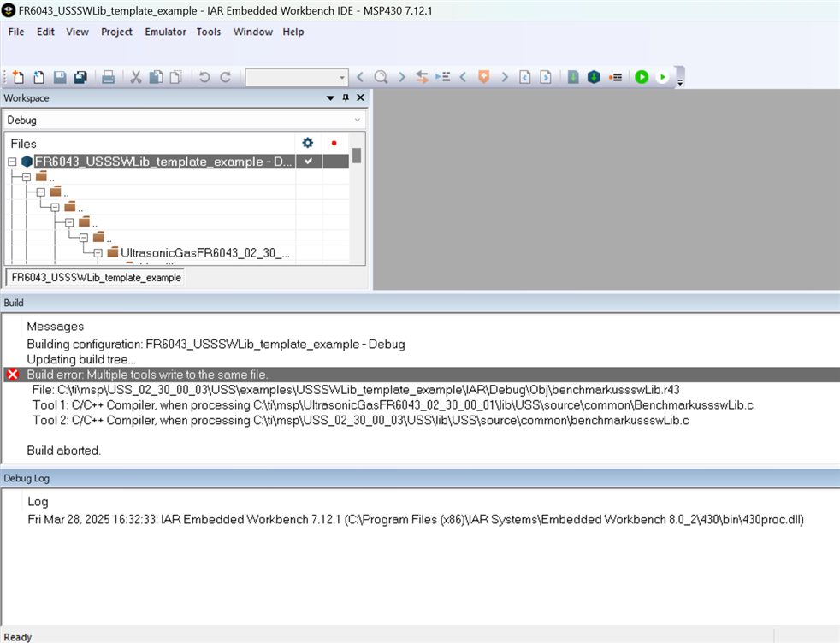840x643 pixels.
Task: Click the Compile icon with green arrow
Action: click(x=573, y=77)
